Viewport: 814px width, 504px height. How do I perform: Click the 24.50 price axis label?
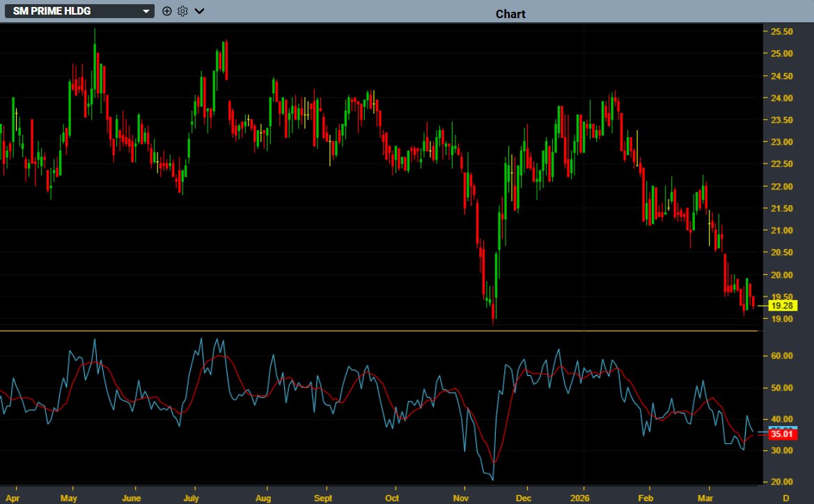click(x=781, y=77)
